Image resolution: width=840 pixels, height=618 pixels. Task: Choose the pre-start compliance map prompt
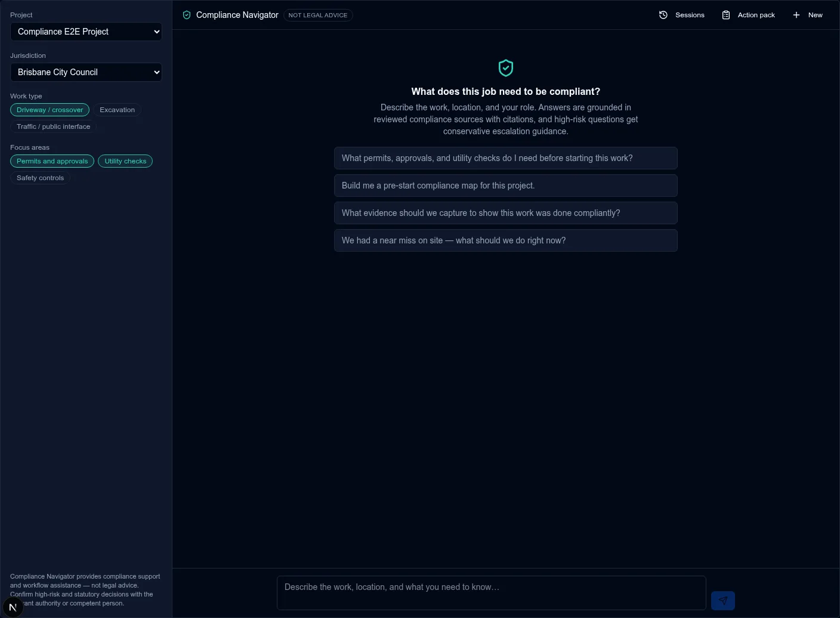coord(506,186)
